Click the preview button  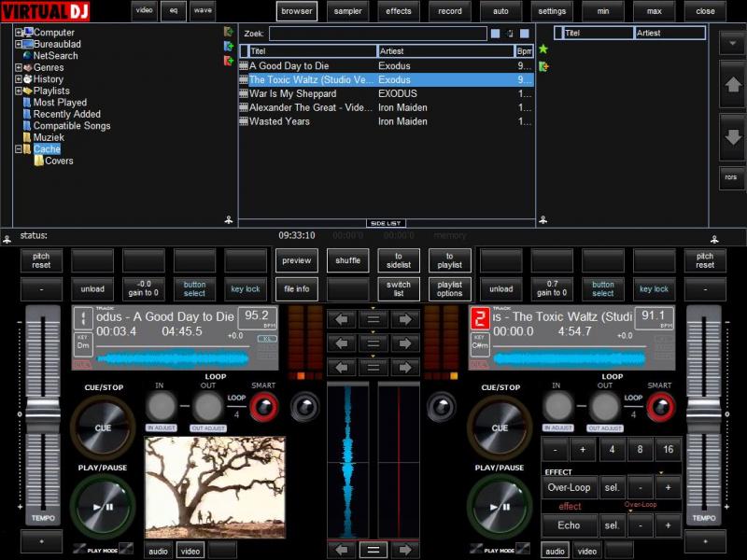click(296, 260)
